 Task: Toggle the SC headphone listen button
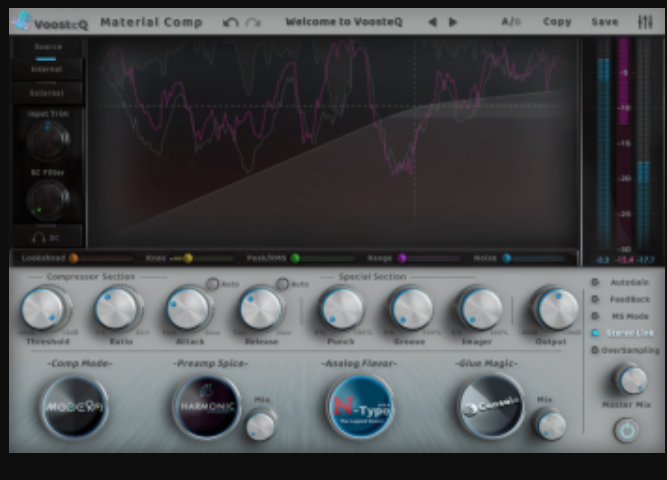pos(47,237)
